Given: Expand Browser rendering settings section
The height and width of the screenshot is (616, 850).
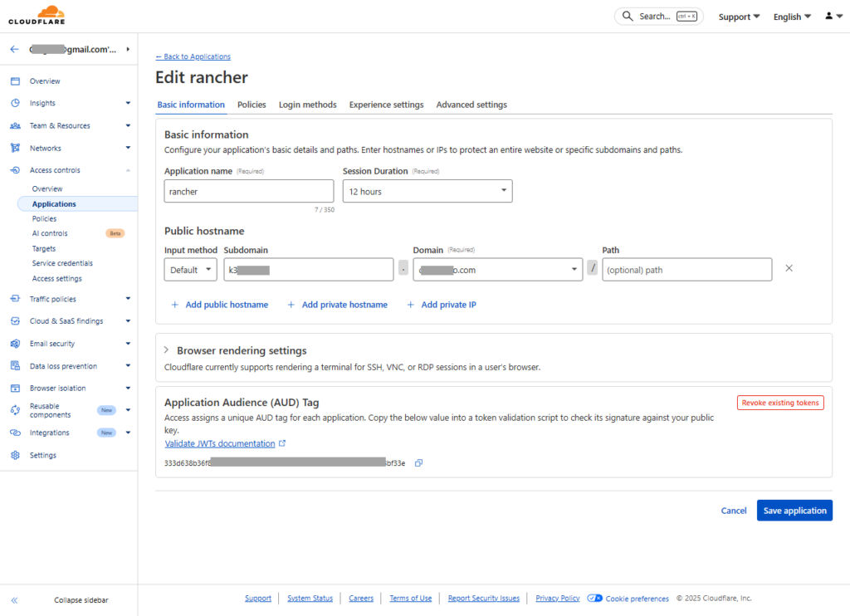Looking at the screenshot, I should [x=167, y=350].
